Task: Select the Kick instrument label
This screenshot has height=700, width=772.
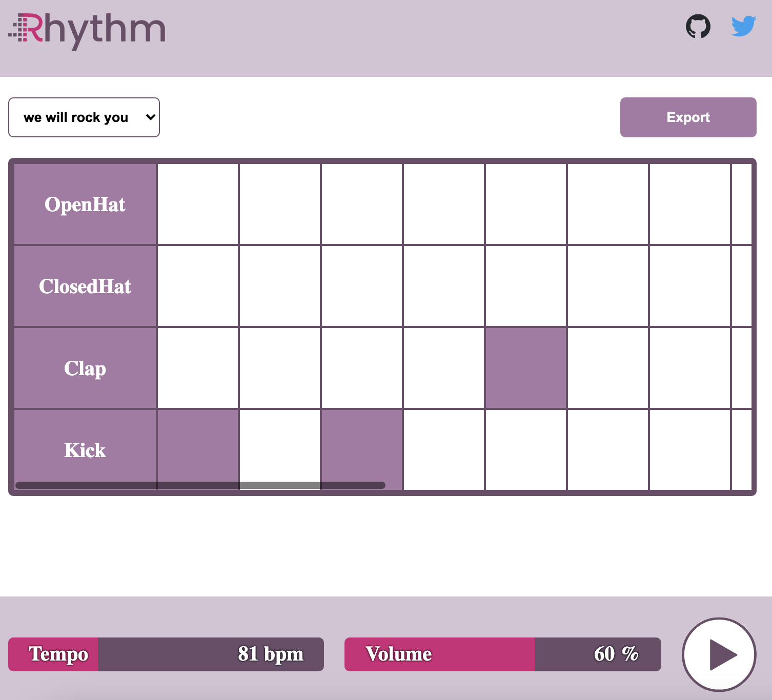Action: tap(85, 450)
